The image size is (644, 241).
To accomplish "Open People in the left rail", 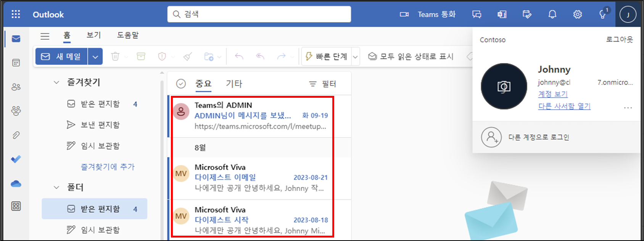I will (16, 87).
